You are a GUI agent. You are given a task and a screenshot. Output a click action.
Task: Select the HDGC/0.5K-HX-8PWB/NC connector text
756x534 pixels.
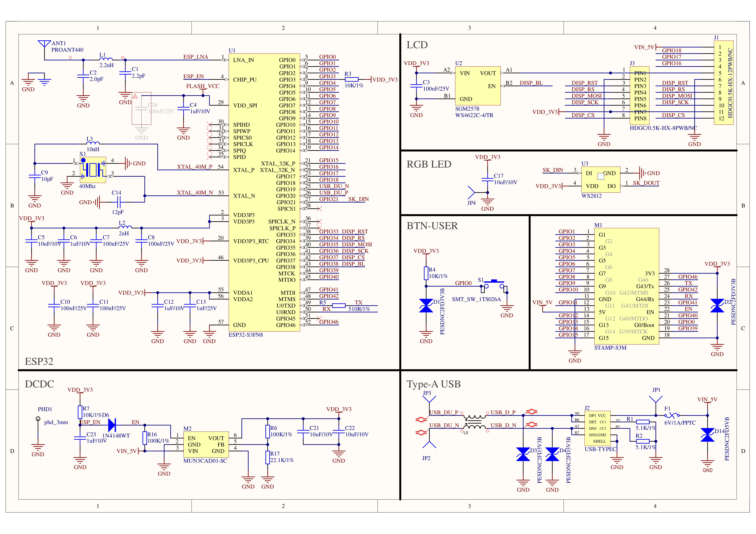[x=663, y=128]
